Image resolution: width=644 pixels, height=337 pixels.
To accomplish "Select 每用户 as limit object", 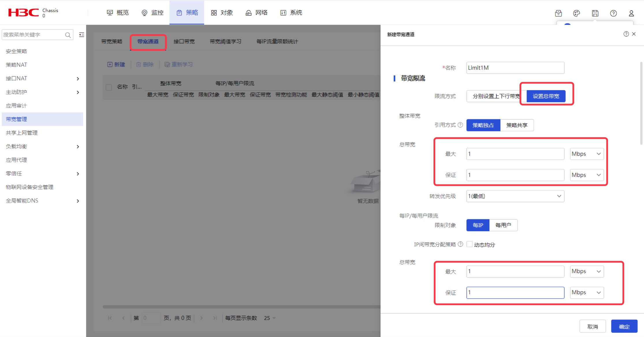I will point(503,225).
